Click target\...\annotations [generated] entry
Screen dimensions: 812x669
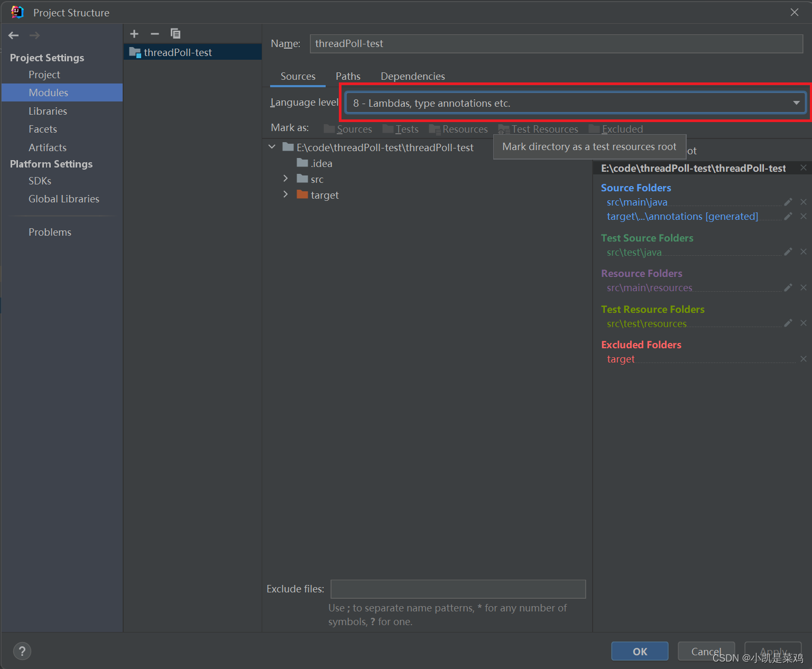click(x=682, y=216)
